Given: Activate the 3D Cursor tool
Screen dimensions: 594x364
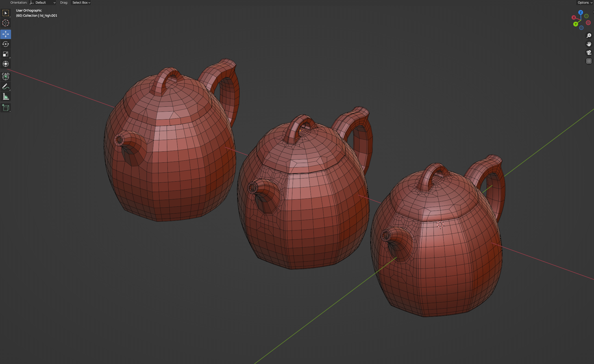Looking at the screenshot, I should [6, 23].
